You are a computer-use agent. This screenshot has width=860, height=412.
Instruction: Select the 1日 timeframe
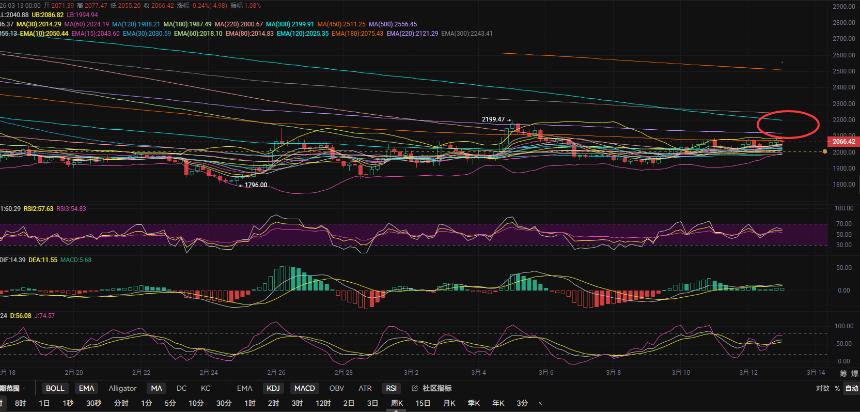click(44, 403)
